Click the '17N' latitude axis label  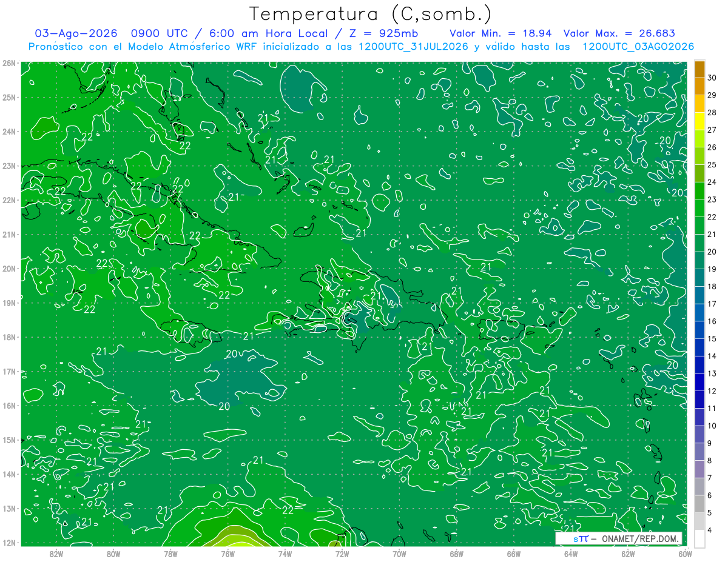8,372
